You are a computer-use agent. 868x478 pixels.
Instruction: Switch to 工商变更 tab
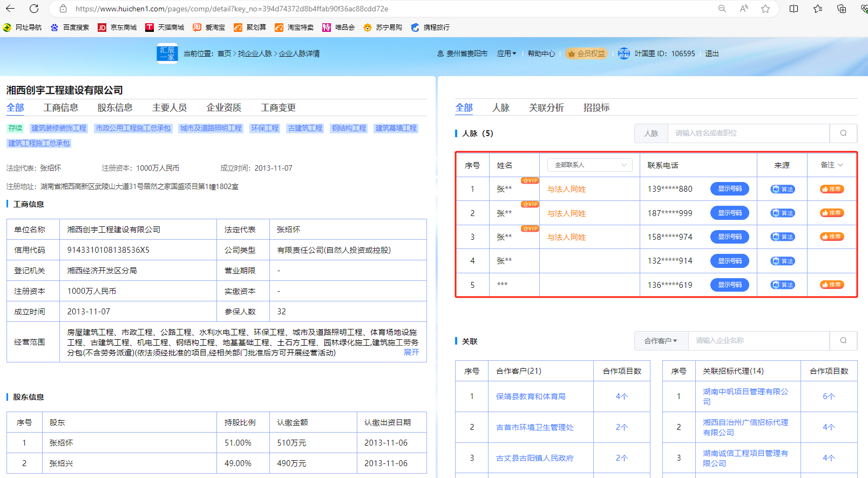click(279, 107)
